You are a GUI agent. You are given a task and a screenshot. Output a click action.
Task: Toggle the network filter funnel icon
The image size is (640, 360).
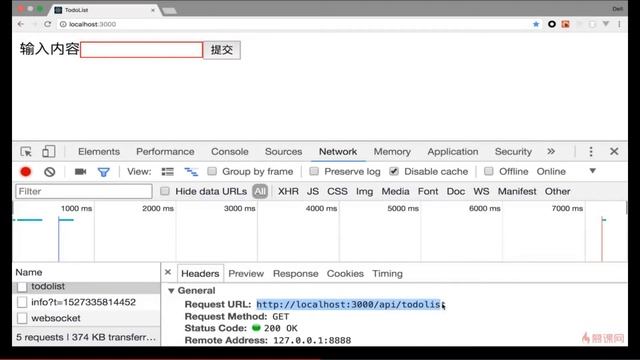tap(104, 172)
